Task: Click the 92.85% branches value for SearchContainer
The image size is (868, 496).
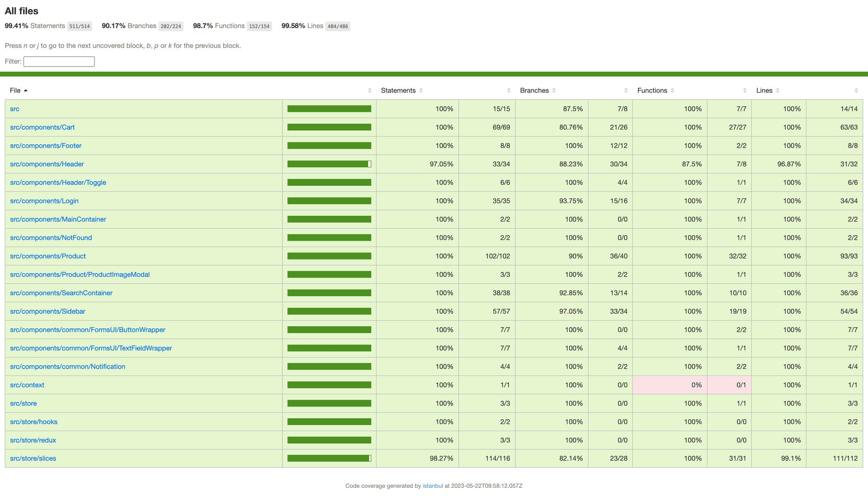Action: coord(571,293)
